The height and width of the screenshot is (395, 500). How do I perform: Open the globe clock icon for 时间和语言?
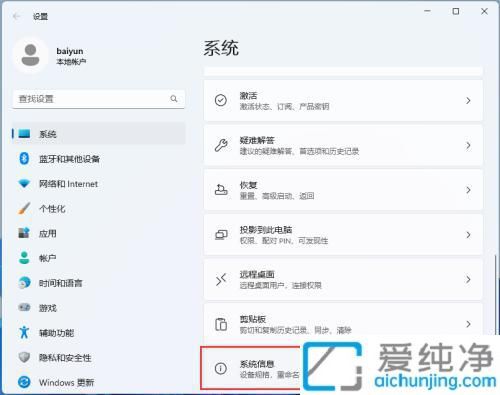[x=24, y=283]
